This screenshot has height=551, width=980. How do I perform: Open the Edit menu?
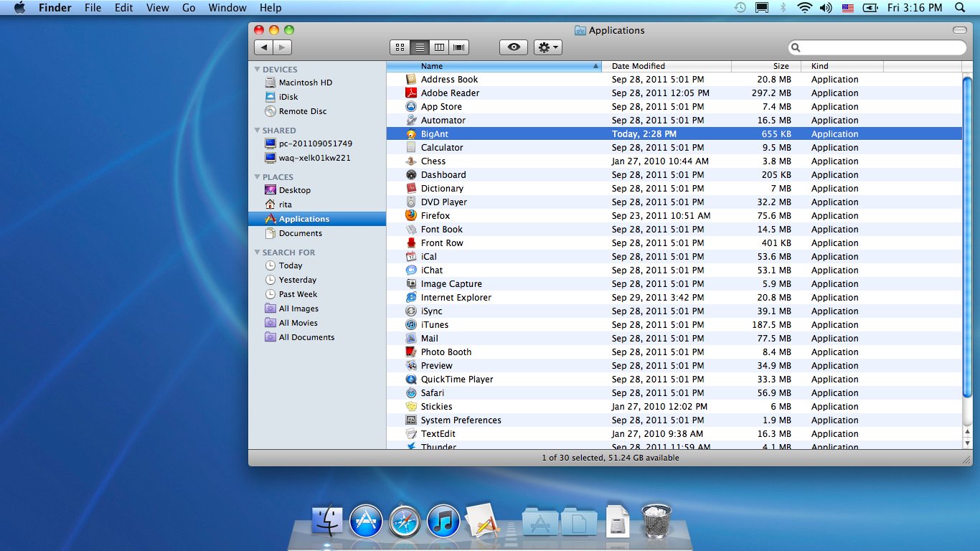pos(124,8)
